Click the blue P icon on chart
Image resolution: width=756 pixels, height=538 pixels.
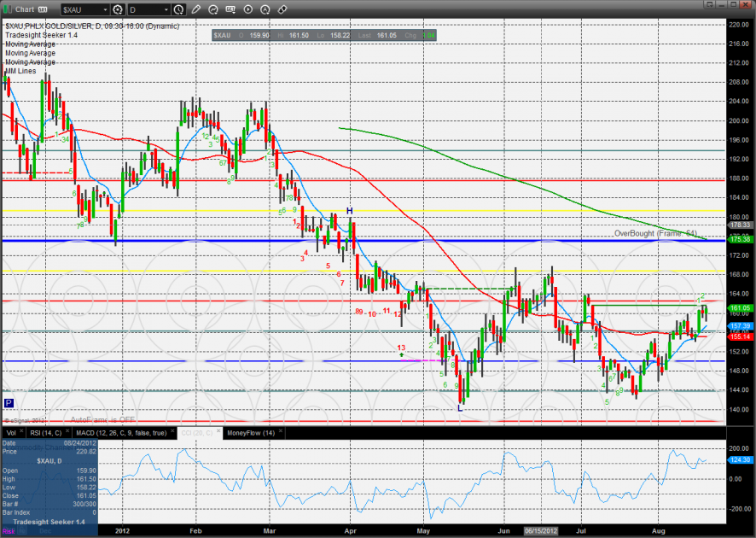(9, 403)
